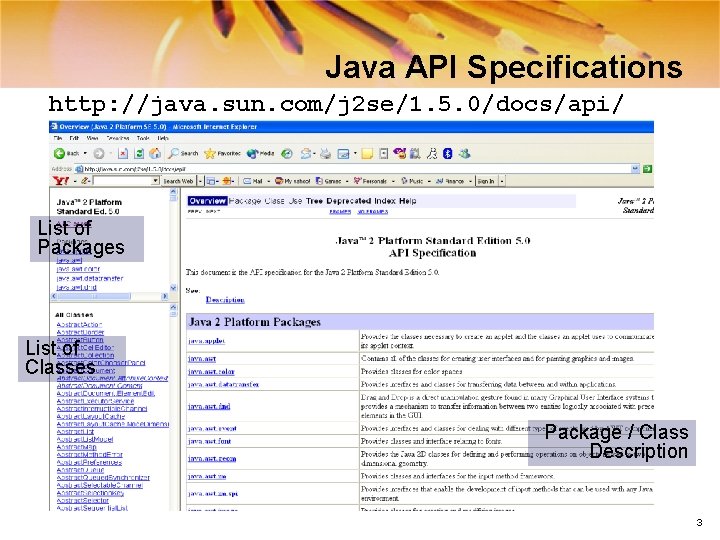Click the green Go arrow button
Image resolution: width=720 pixels, height=540 pixels.
(x=647, y=169)
